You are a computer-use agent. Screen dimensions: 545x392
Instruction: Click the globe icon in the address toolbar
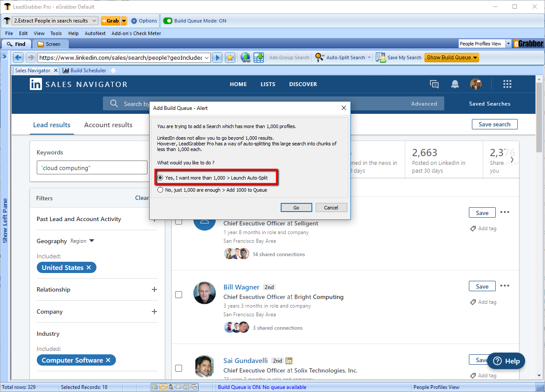(x=246, y=58)
